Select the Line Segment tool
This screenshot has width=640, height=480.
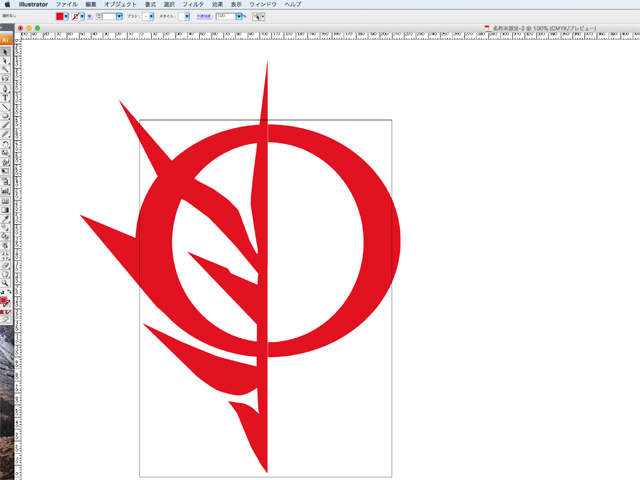coord(5,107)
